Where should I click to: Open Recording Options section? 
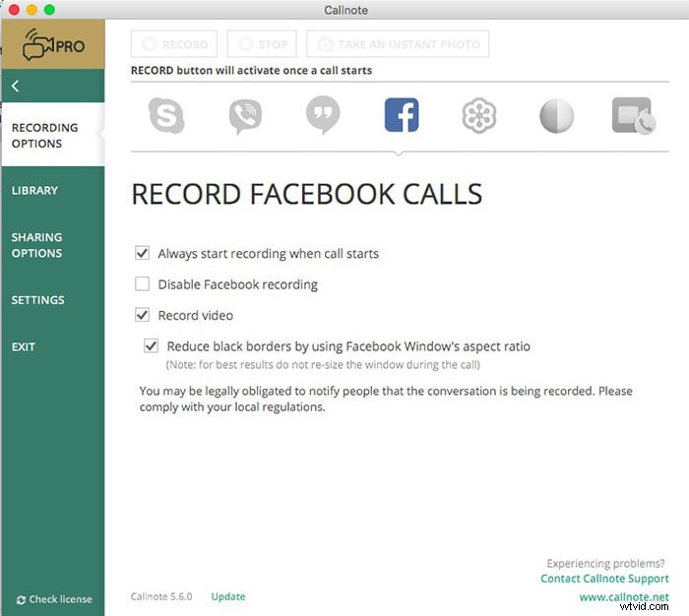53,136
